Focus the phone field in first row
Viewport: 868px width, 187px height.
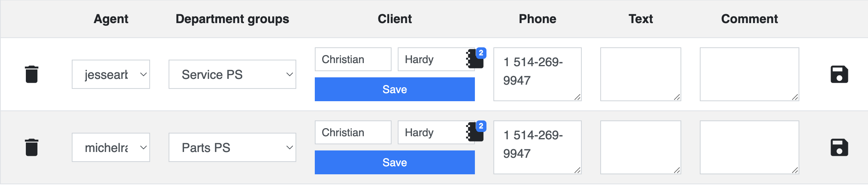tap(537, 74)
